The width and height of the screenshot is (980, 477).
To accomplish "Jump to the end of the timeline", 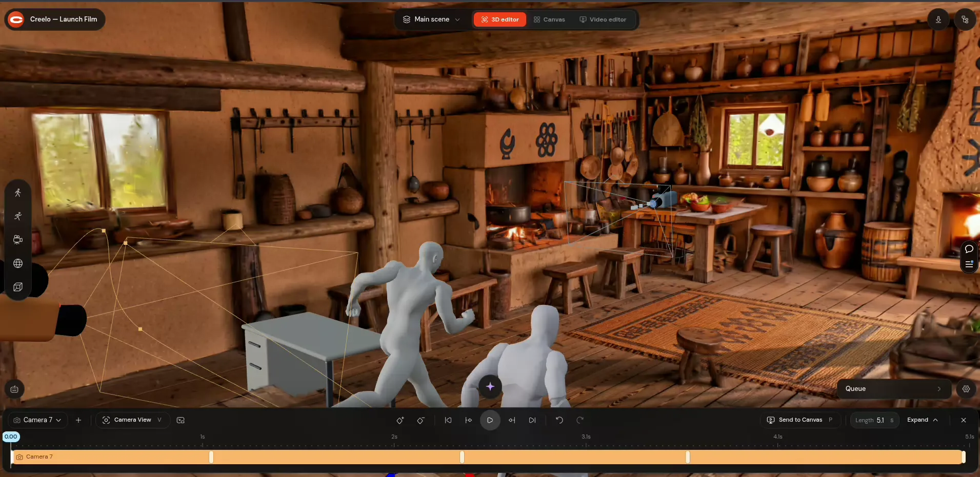I will point(532,420).
